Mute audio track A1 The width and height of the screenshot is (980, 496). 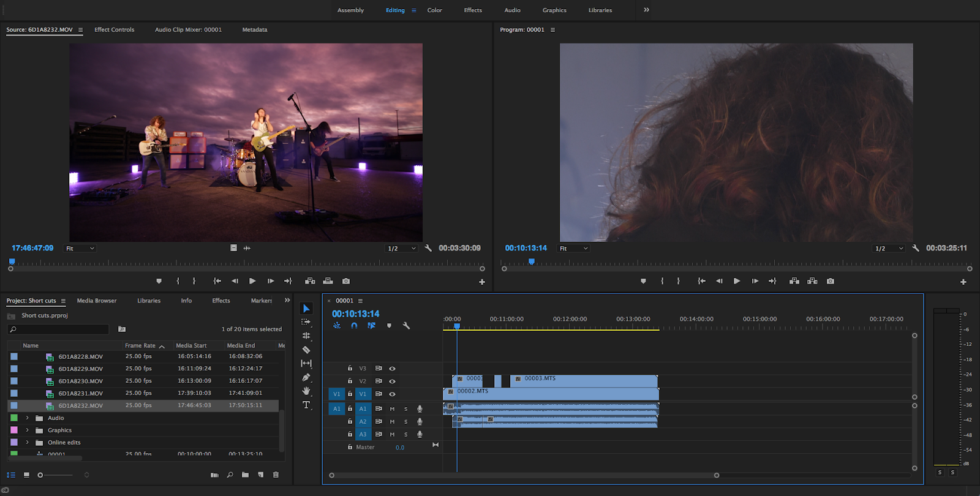392,408
